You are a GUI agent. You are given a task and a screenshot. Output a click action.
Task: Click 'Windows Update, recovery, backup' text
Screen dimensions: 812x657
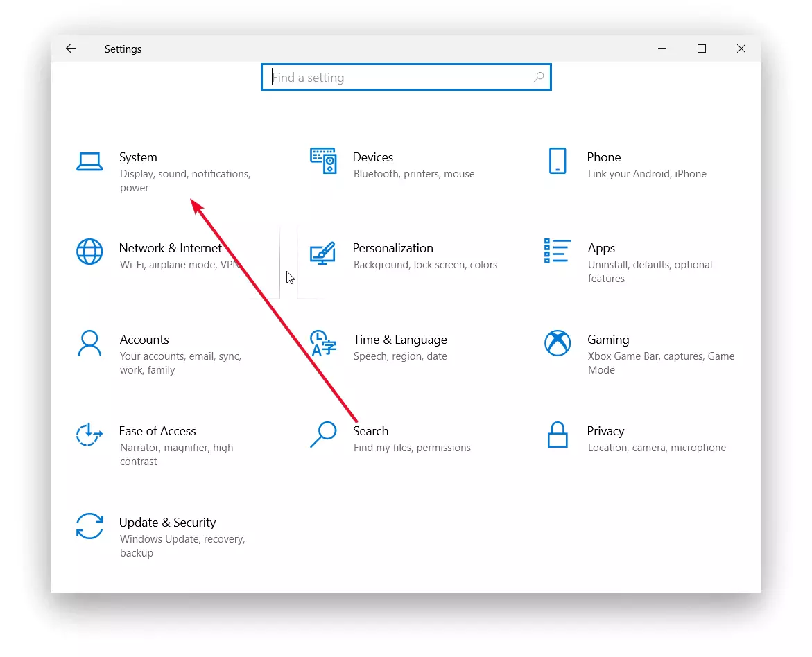click(183, 545)
